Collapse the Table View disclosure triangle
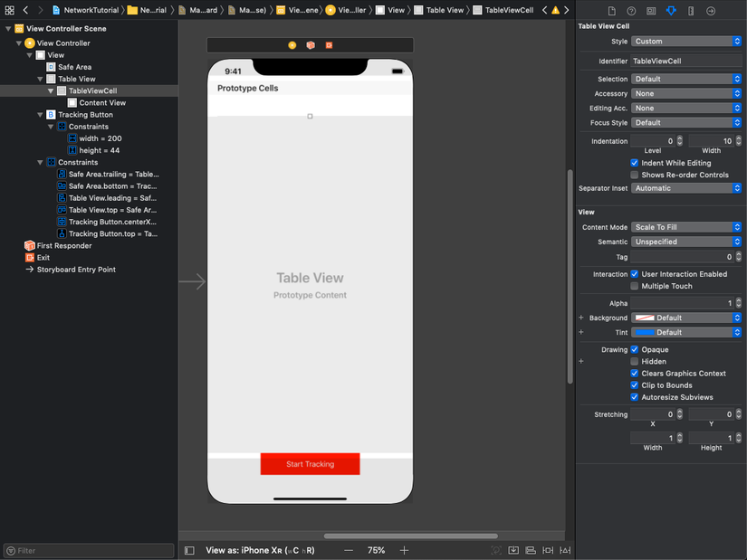Viewport: 747px width, 560px height. tap(40, 79)
